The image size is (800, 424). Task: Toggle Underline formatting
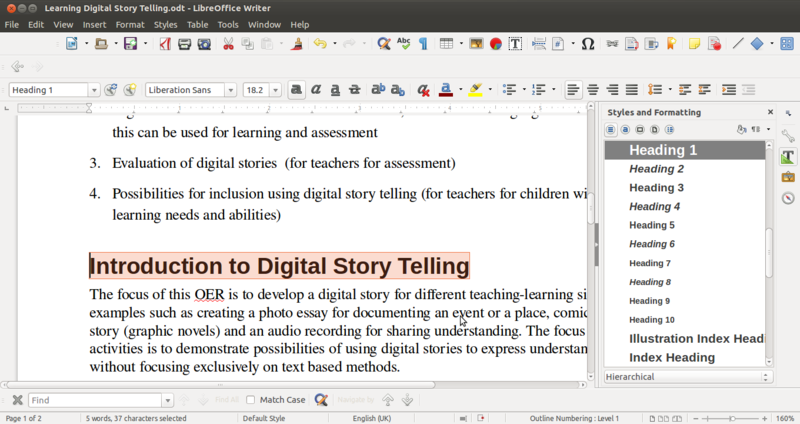click(335, 90)
